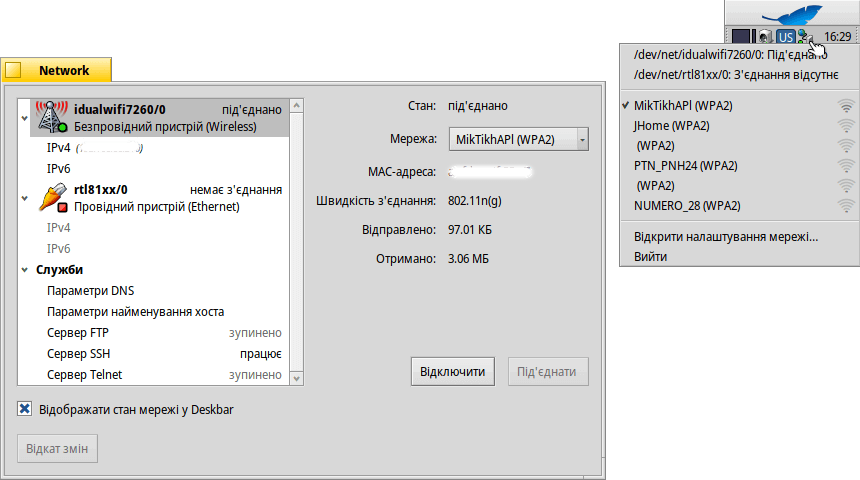Click the US keymap switcher icon
This screenshot has width=860, height=480.
click(785, 37)
